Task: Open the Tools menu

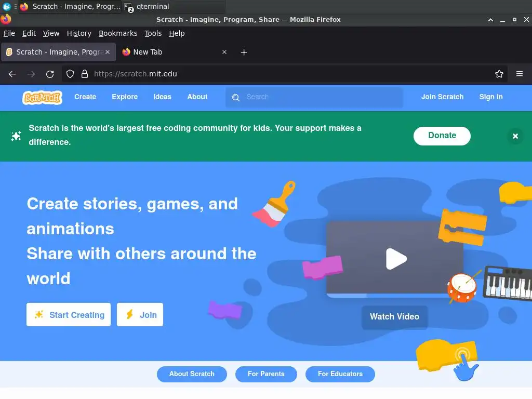Action: coord(153,33)
